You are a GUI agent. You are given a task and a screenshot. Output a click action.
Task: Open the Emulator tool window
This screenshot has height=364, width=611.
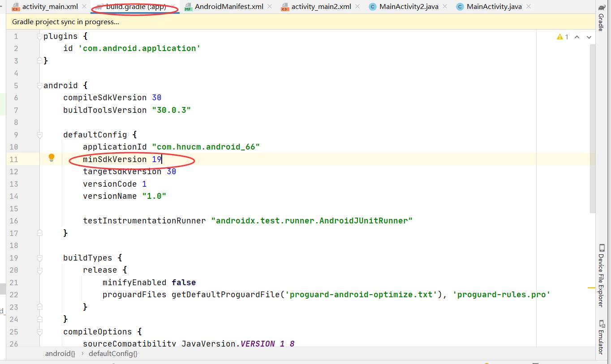tap(601, 337)
